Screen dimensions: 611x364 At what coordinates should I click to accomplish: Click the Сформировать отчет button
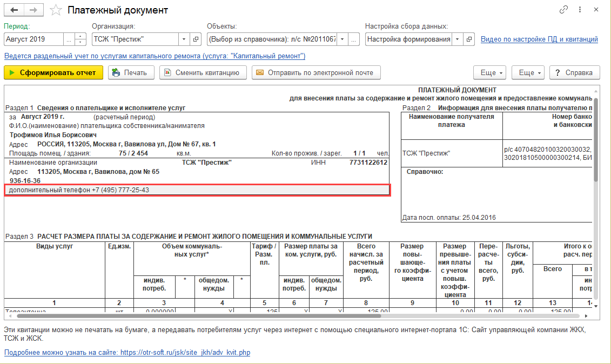53,72
